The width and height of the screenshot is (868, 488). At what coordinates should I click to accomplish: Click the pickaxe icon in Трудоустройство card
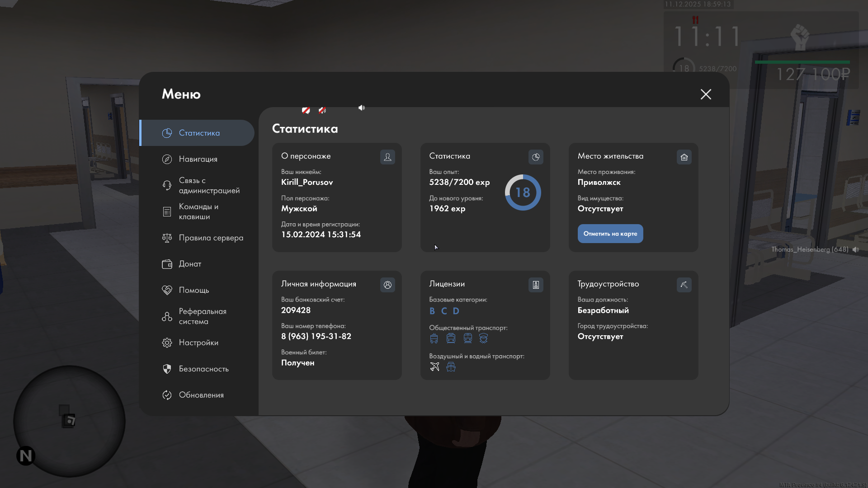point(684,285)
